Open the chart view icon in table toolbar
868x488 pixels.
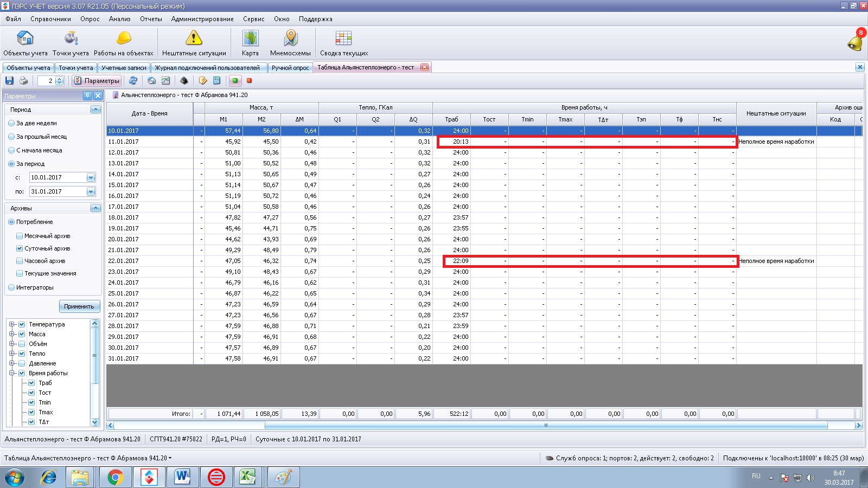(165, 81)
